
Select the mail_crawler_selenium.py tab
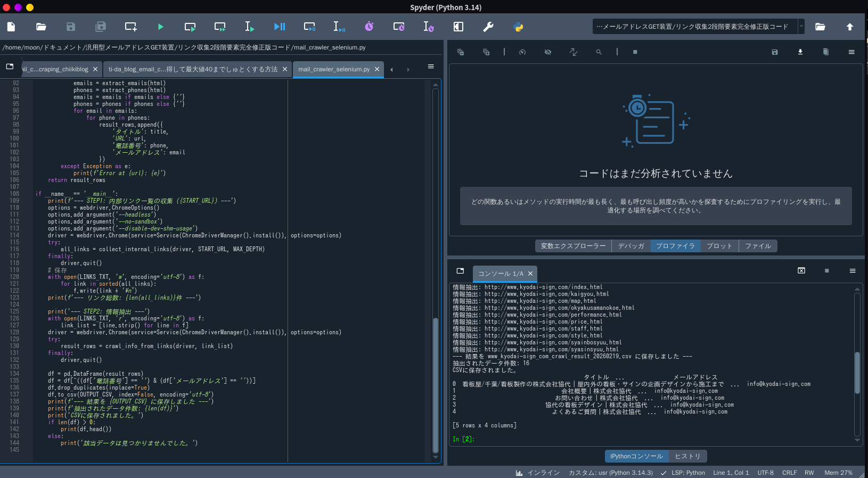coord(334,69)
